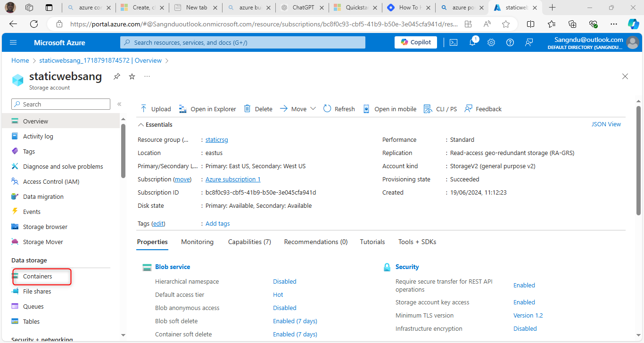Open the more options ellipsis beside staticwebsang
This screenshot has width=644, height=343.
pyautogui.click(x=147, y=76)
